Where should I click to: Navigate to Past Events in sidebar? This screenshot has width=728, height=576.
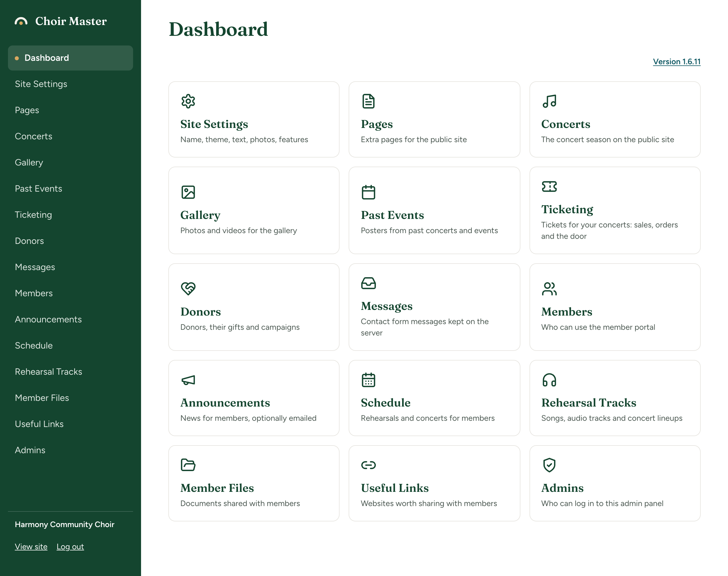70,188
